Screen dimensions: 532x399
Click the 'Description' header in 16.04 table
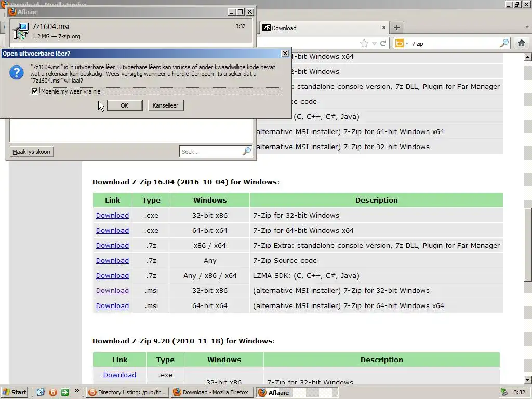[x=376, y=200]
